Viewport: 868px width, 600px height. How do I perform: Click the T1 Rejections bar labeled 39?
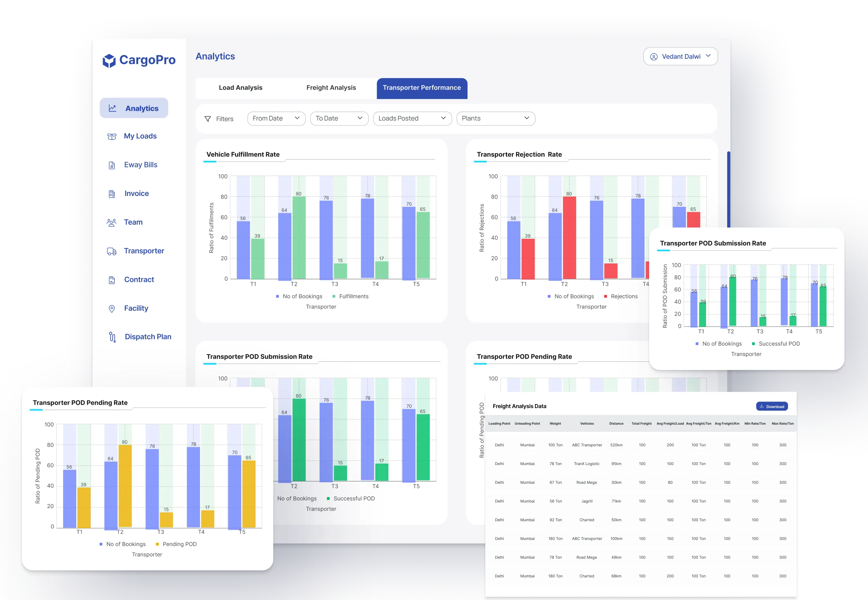tap(528, 259)
